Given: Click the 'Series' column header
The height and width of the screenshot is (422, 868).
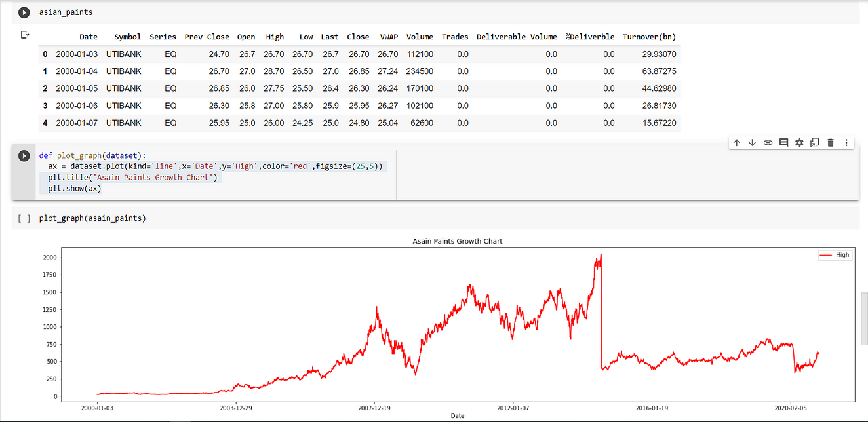Looking at the screenshot, I should 163,37.
